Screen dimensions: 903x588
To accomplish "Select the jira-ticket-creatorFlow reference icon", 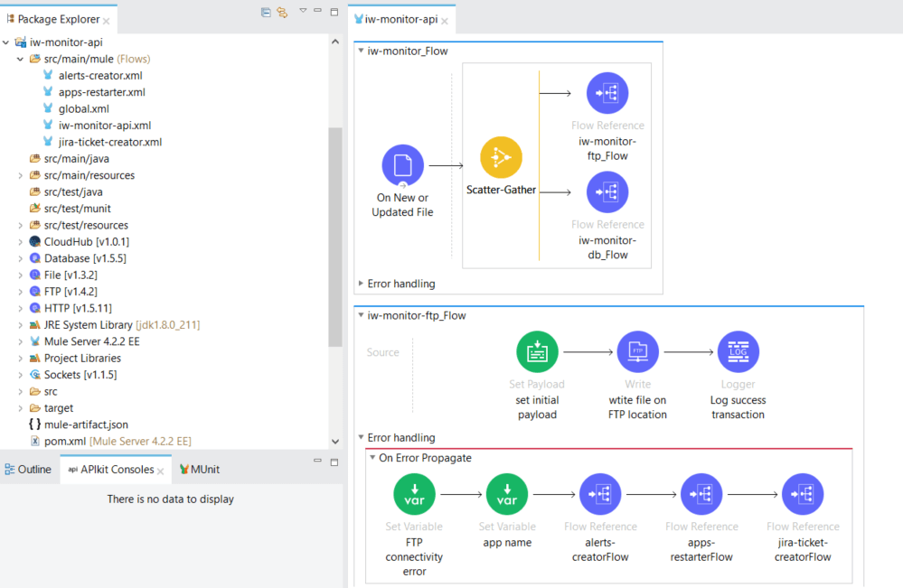I will (803, 494).
